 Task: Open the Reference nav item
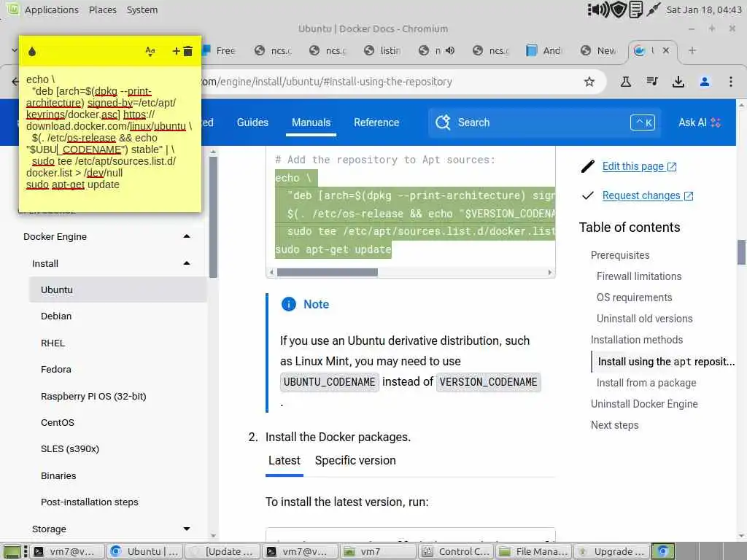[x=376, y=122]
